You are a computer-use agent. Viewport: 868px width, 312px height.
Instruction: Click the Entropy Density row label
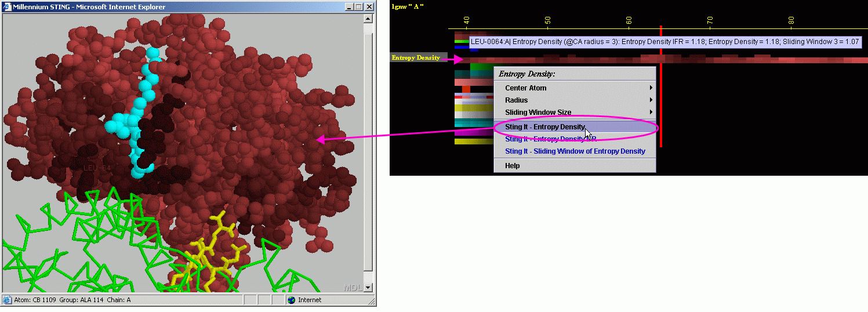point(416,58)
